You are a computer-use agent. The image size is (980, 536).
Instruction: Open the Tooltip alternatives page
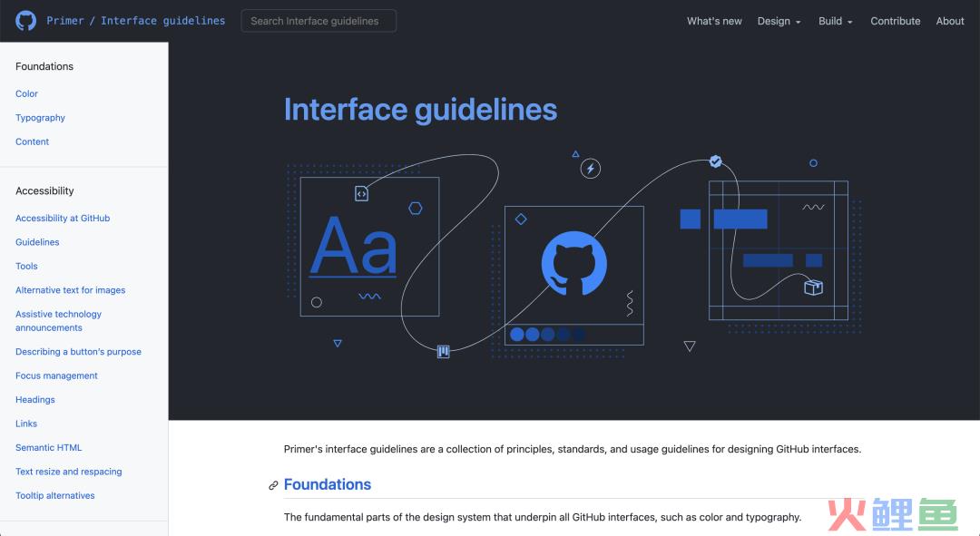[x=55, y=495]
